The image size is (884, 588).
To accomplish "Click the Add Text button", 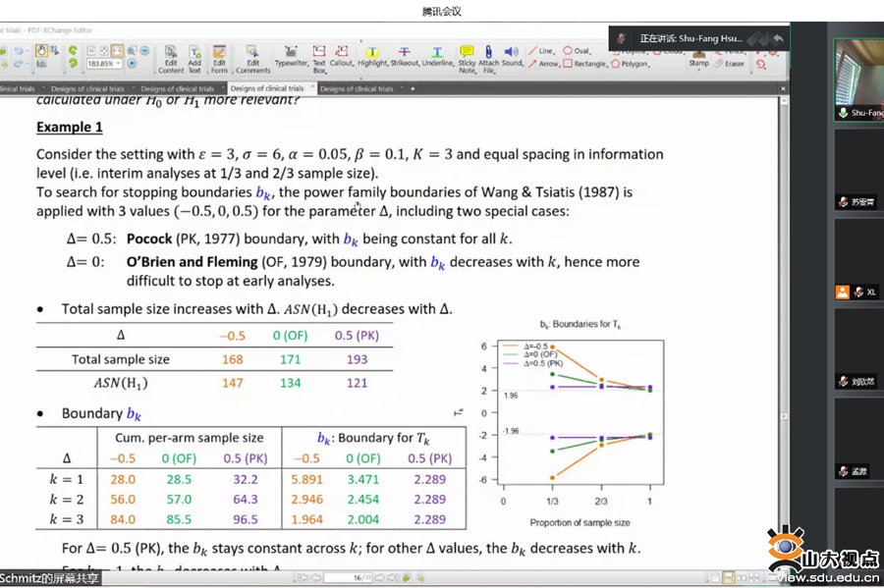I will click(194, 58).
